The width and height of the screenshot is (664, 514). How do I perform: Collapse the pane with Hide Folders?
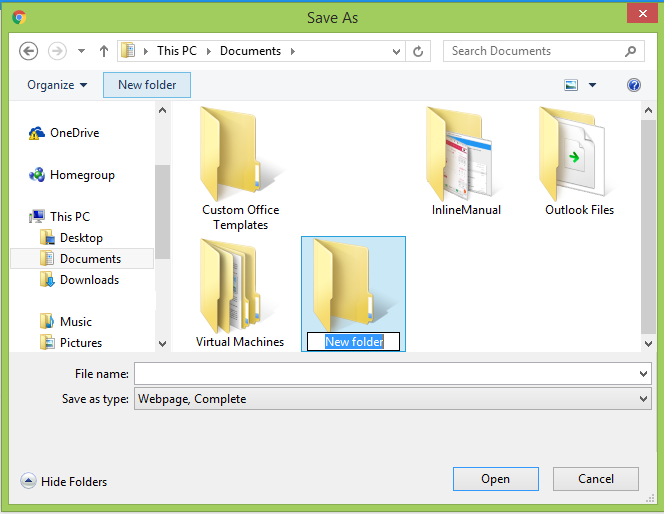64,481
